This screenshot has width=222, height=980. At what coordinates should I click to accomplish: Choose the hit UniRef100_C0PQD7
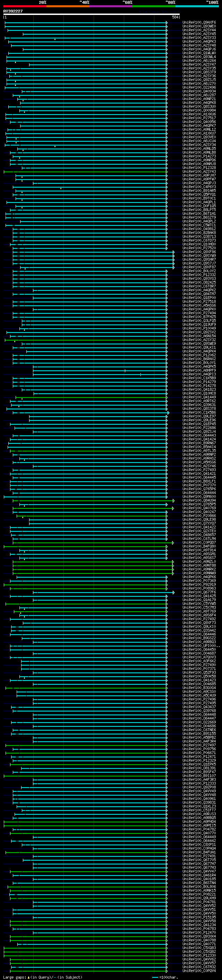tap(199, 543)
